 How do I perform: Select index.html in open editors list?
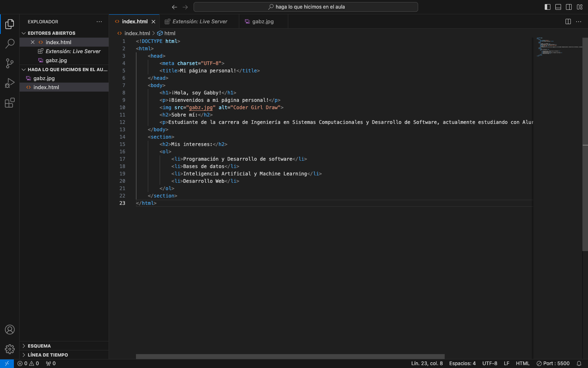point(64,42)
